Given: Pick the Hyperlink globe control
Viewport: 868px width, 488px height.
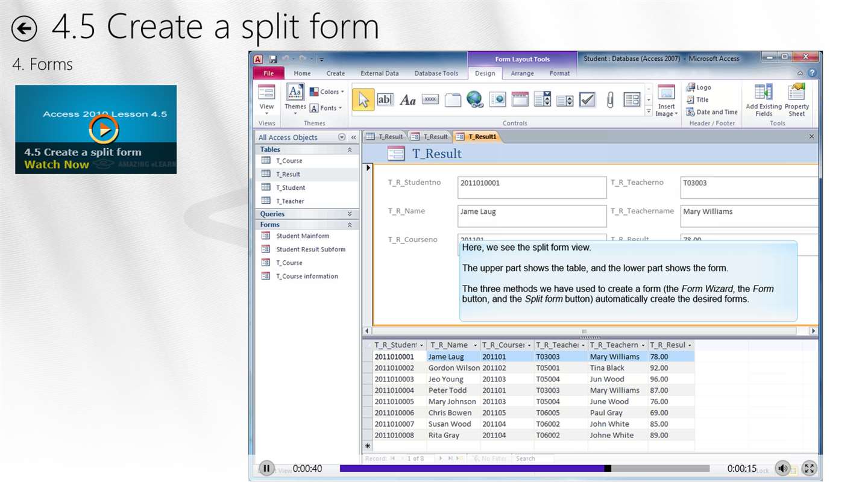Looking at the screenshot, I should 475,99.
